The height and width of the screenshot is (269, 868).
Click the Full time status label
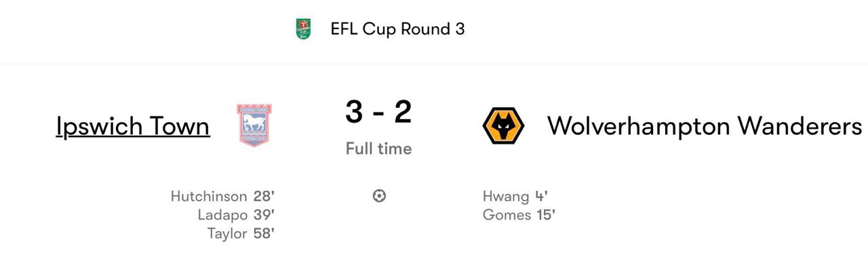click(378, 148)
